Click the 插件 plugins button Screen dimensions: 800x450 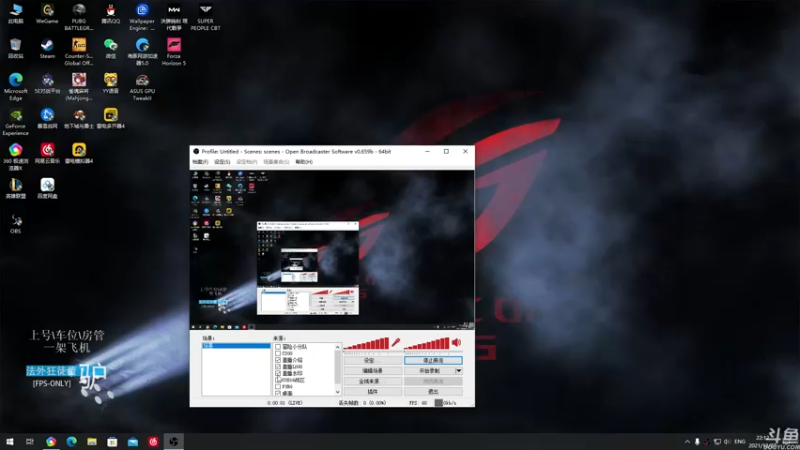tap(372, 392)
